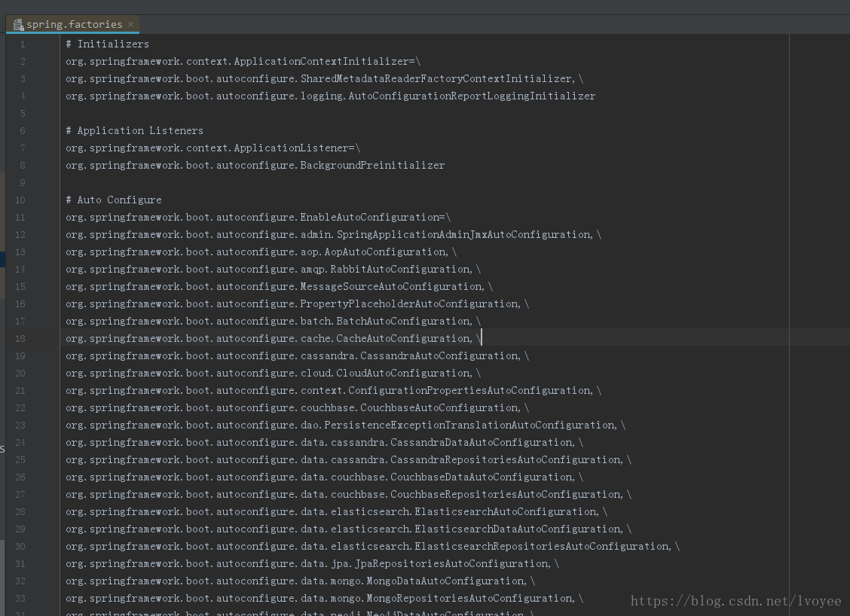Select the spring.factories editor tab
This screenshot has height=616, width=850.
tap(74, 25)
